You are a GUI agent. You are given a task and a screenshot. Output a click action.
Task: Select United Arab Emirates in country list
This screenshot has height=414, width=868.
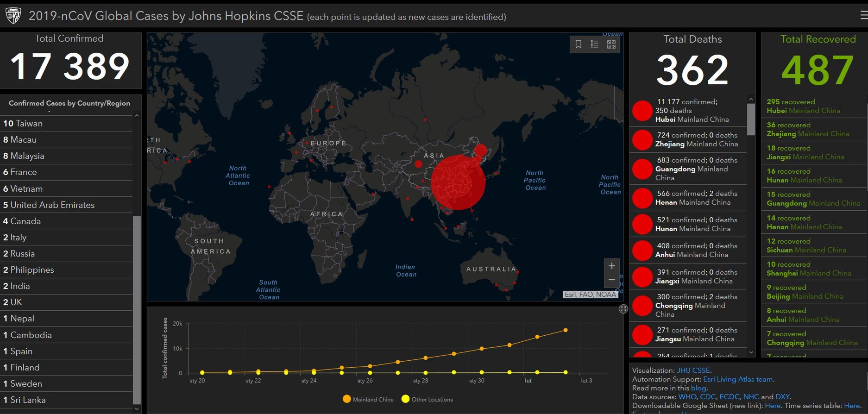tap(67, 205)
